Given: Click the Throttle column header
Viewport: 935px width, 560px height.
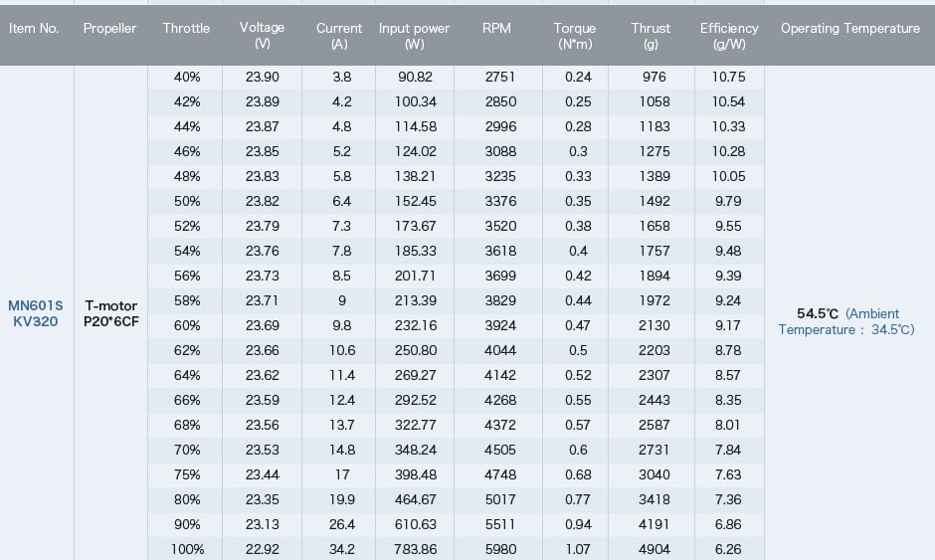Looking at the screenshot, I should tap(186, 28).
